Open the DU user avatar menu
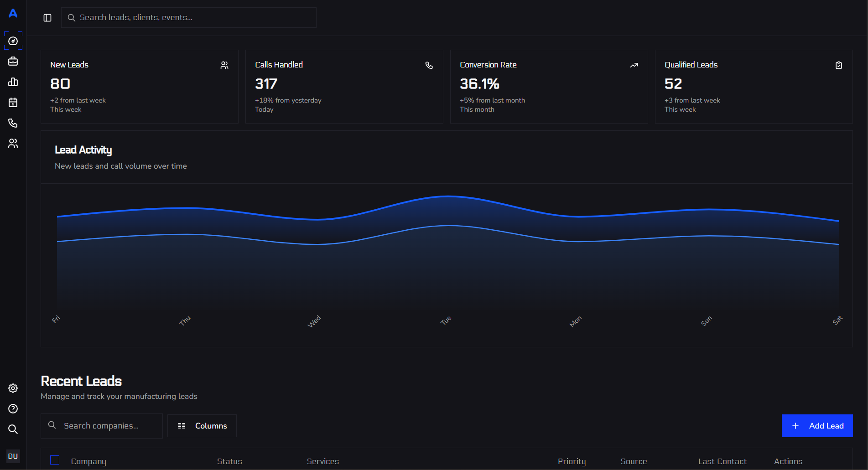 [x=13, y=456]
